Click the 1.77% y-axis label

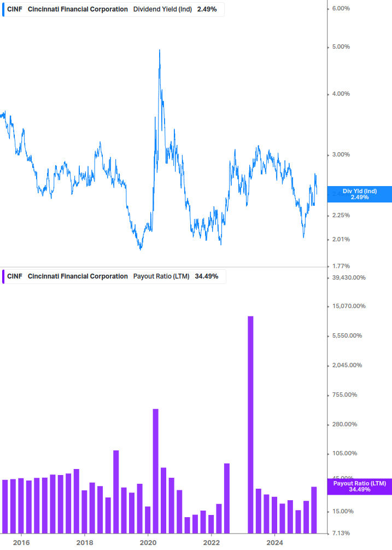341,266
